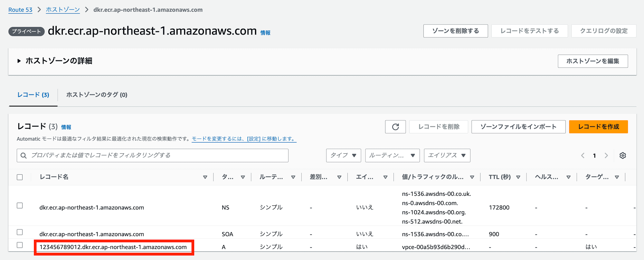This screenshot has height=260, width=644.
Task: Go to previous page of records
Action: 583,155
